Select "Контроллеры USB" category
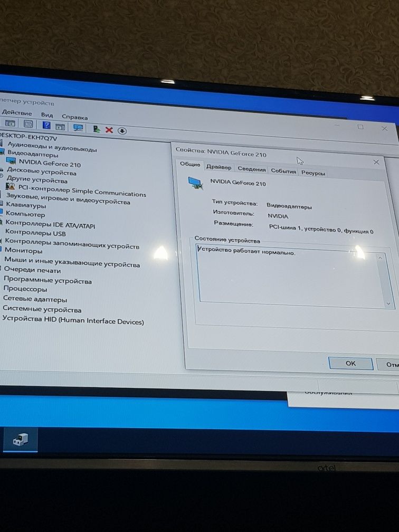This screenshot has height=532, width=399. [x=35, y=232]
